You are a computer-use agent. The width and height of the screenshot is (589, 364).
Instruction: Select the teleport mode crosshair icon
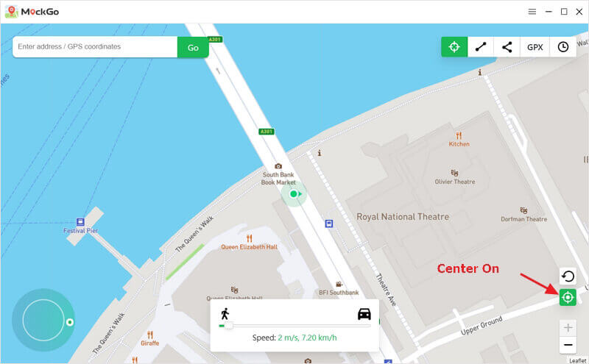pos(454,47)
